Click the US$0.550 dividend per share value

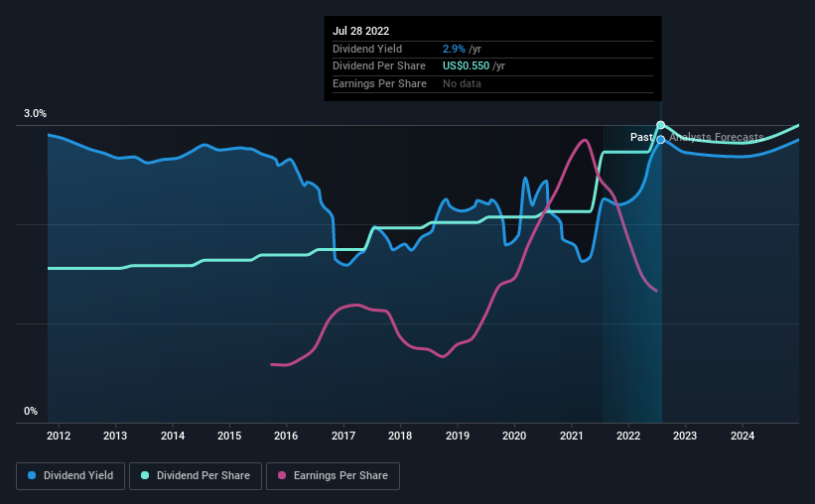tap(466, 66)
